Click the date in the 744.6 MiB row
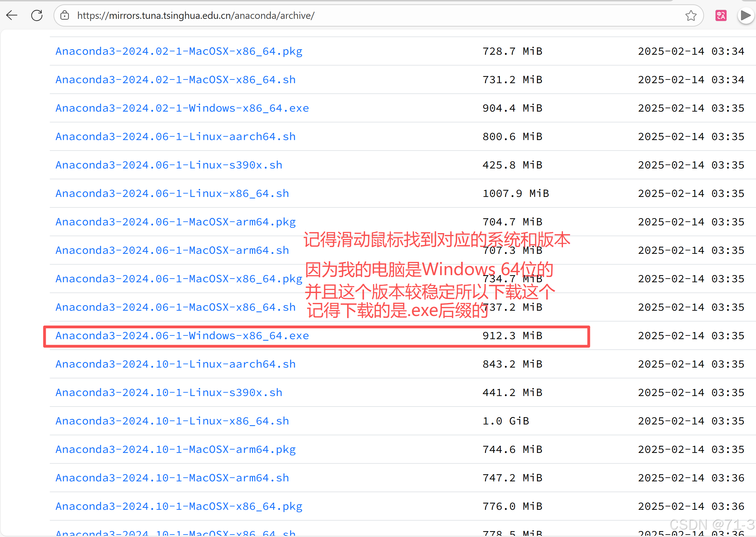 pyautogui.click(x=691, y=450)
